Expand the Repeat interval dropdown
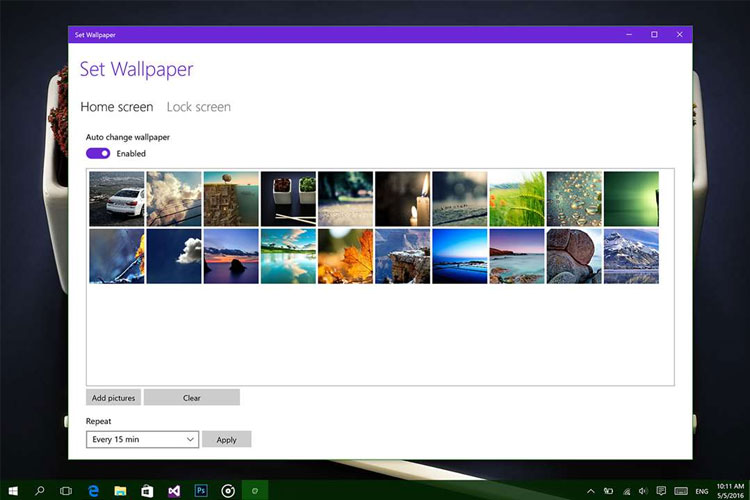 pyautogui.click(x=143, y=439)
